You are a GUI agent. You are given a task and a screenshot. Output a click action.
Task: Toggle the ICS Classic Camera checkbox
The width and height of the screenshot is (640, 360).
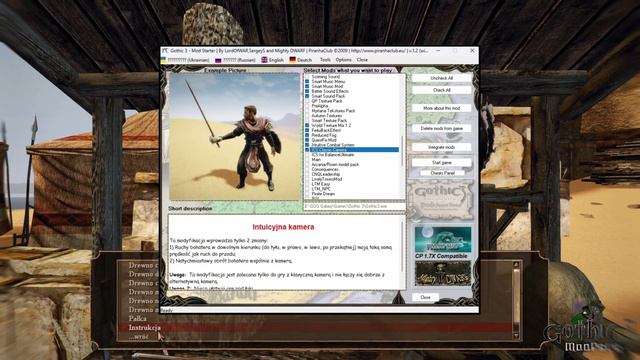pyautogui.click(x=307, y=150)
